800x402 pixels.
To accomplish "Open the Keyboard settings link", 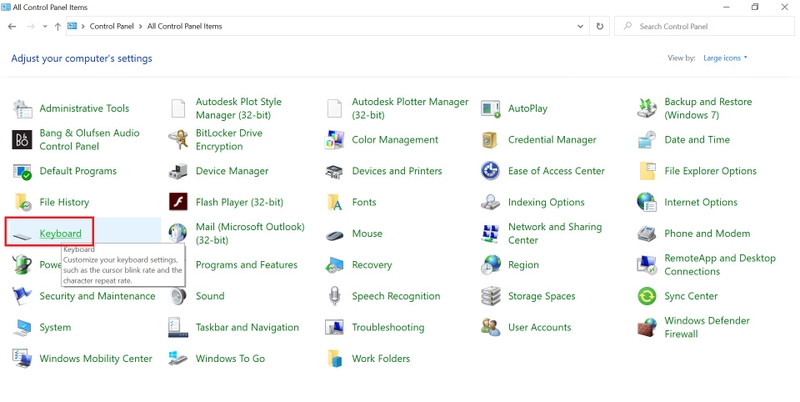I will click(x=60, y=234).
